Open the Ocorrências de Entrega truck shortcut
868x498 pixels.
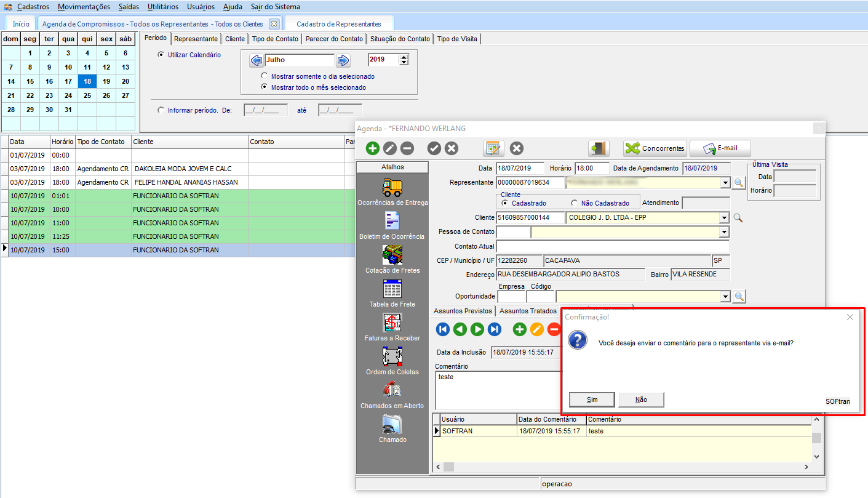coord(392,188)
